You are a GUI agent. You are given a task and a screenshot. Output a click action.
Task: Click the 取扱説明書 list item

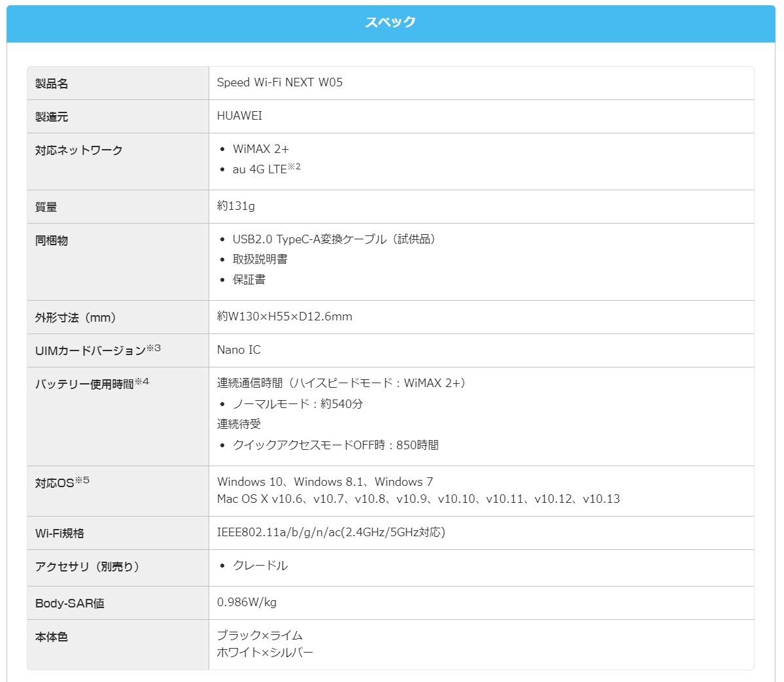pyautogui.click(x=260, y=260)
